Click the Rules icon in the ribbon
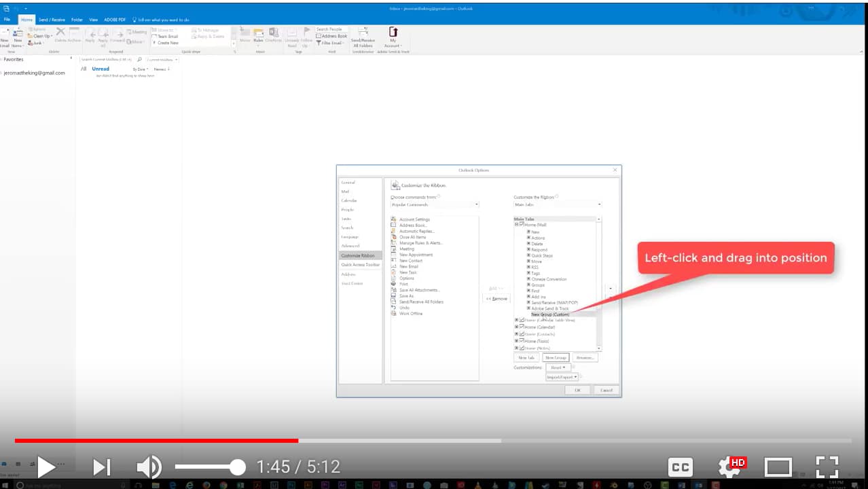This screenshot has width=868, height=489. point(259,37)
